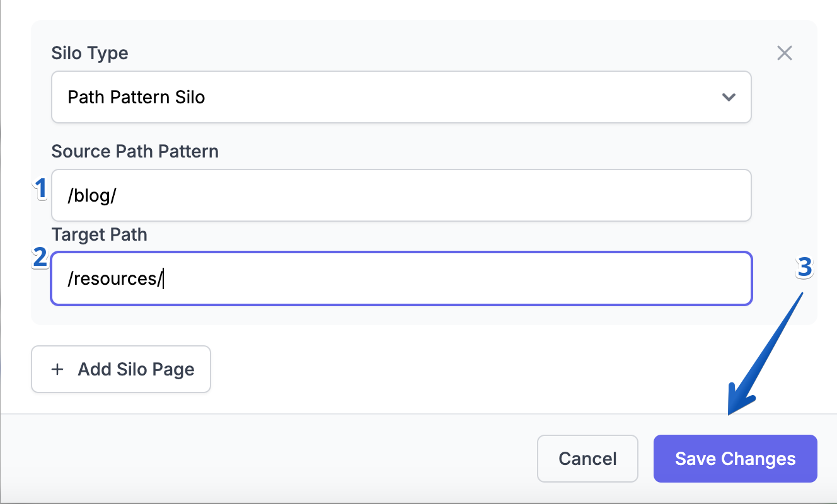
Task: Click Cancel to discard changes
Action: (x=587, y=459)
